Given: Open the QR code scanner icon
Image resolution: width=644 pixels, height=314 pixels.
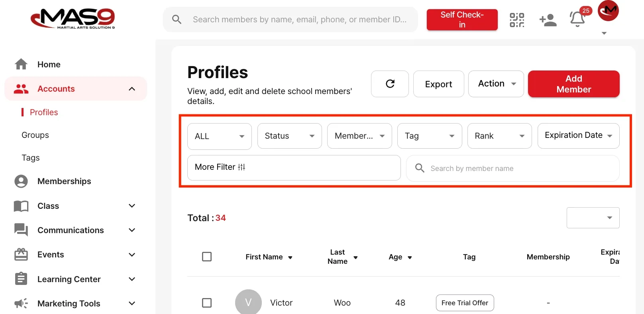Looking at the screenshot, I should [x=517, y=20].
